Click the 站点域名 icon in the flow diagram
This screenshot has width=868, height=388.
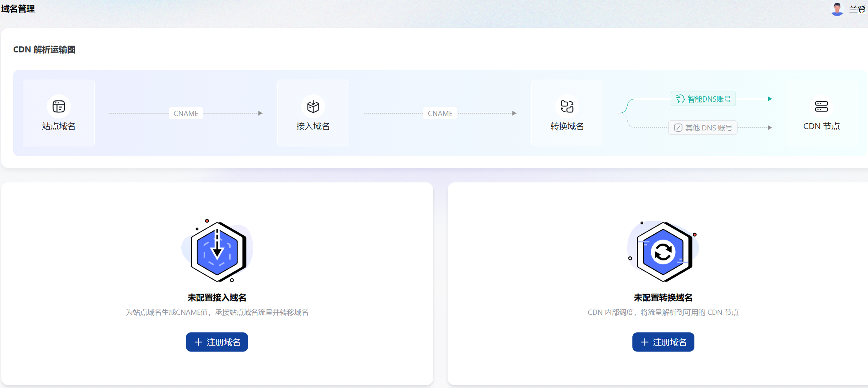pos(59,106)
